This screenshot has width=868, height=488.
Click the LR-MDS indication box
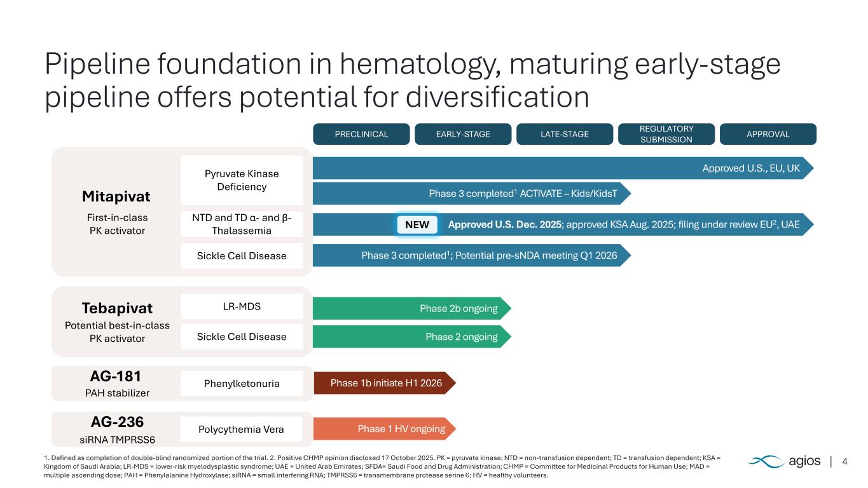242,306
